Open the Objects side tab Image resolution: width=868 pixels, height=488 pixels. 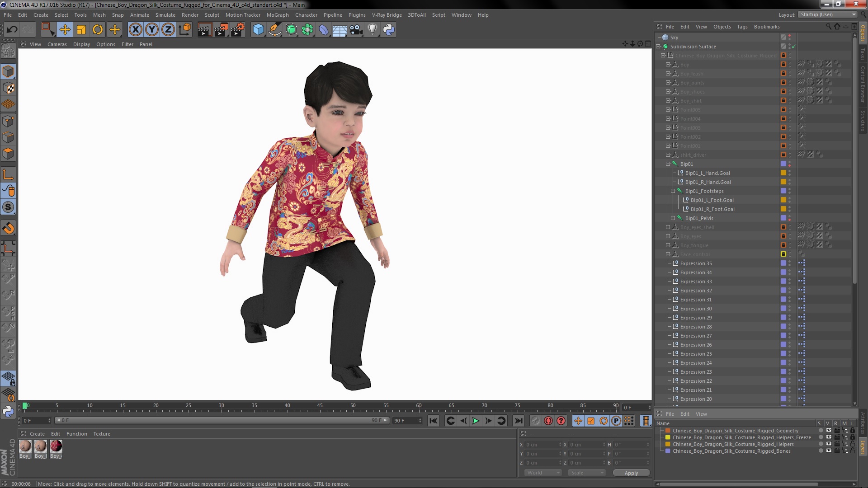[x=863, y=33]
